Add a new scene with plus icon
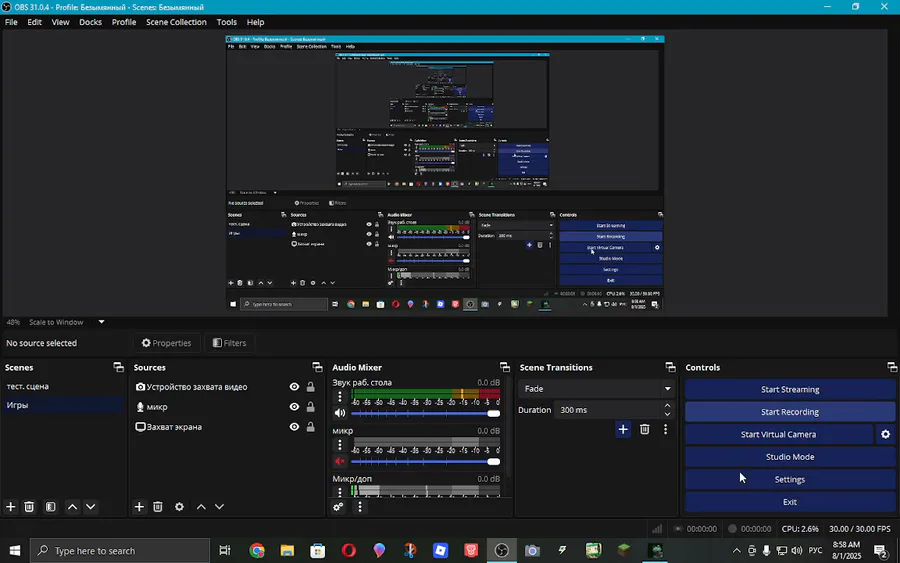Image resolution: width=900 pixels, height=563 pixels. point(10,507)
